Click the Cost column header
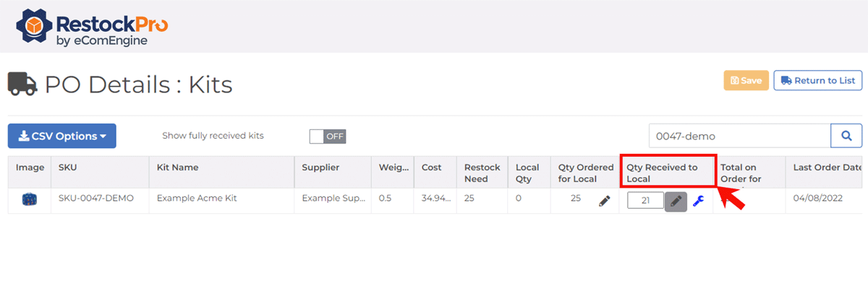Image resolution: width=868 pixels, height=294 pixels. point(431,168)
